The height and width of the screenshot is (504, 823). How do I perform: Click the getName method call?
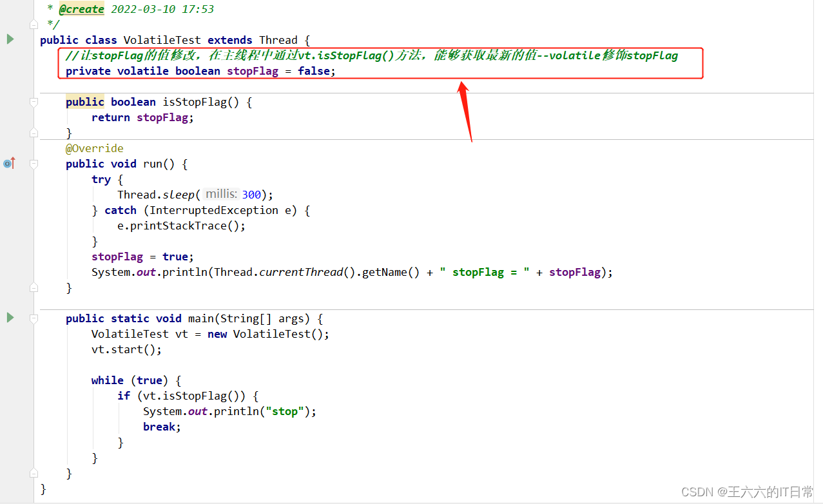[385, 272]
